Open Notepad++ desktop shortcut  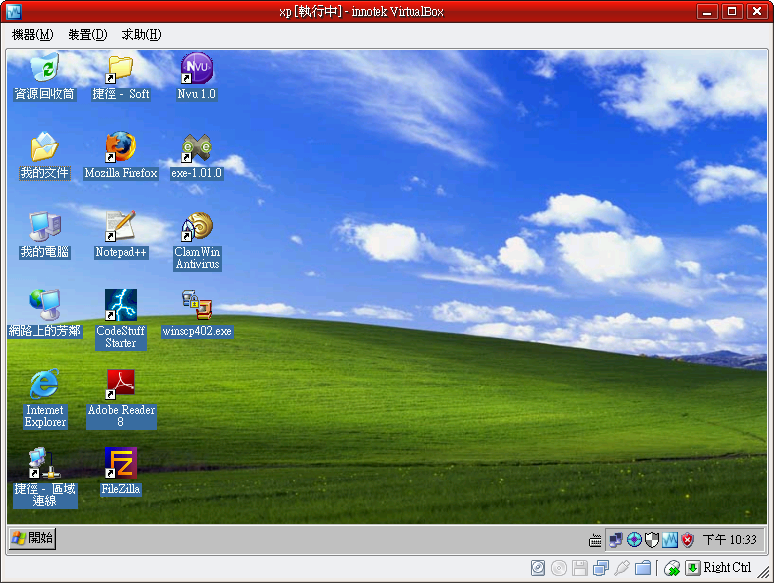tap(120, 228)
